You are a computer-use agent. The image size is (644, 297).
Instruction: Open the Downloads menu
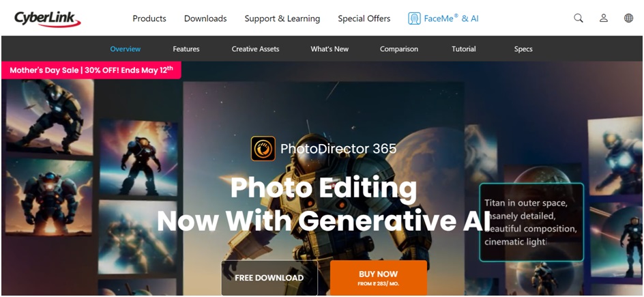point(205,18)
